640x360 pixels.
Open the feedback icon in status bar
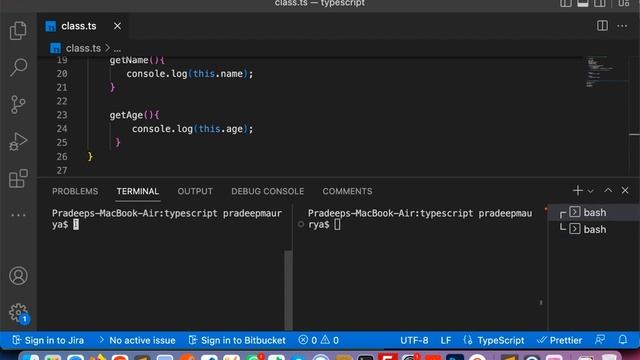tap(600, 340)
